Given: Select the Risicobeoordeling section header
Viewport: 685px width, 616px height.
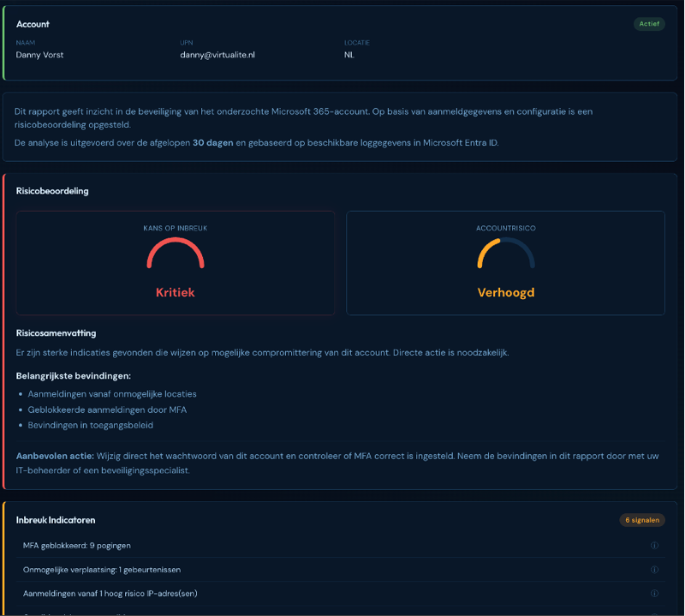Looking at the screenshot, I should pos(51,190).
